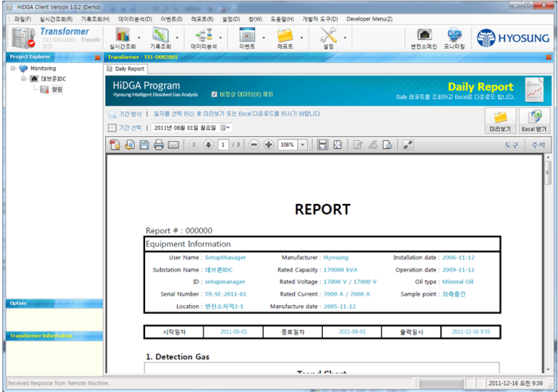Viewport: 558px width, 392px height.
Task: Click the Excel 받기 download button
Action: tap(534, 120)
